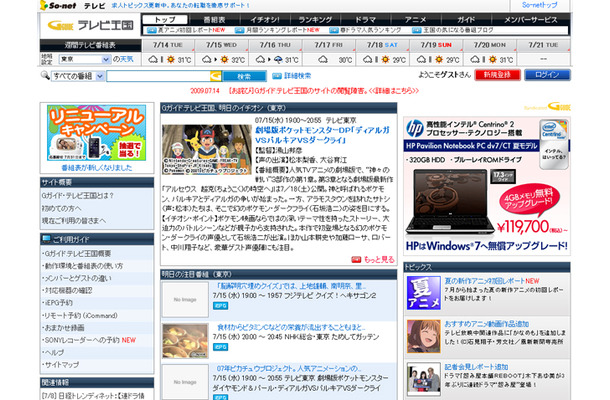This screenshot has height=400, width=610.
Task: Open おまかせ録画 guide item
Action: pos(63,328)
